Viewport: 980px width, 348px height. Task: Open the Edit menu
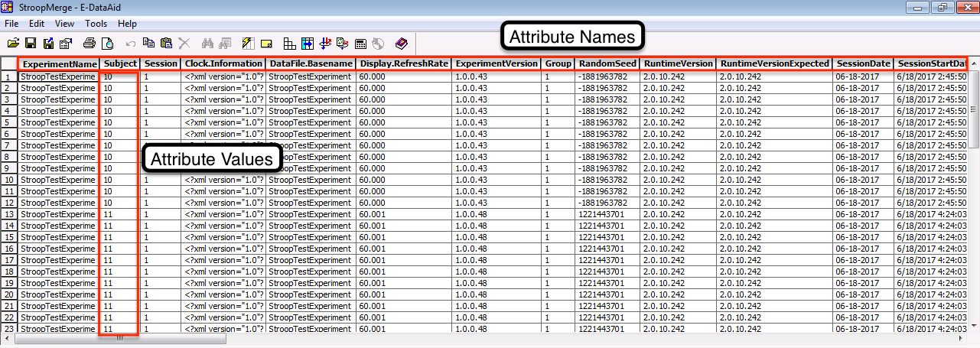(x=36, y=24)
